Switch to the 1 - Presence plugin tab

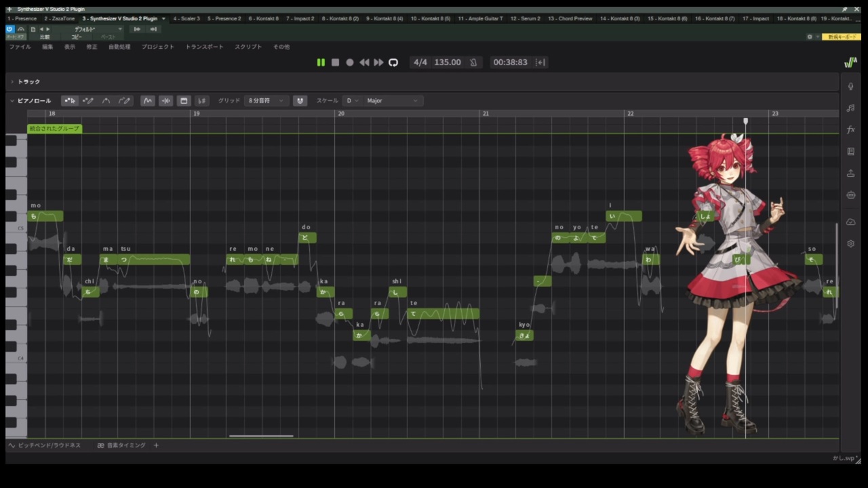pyautogui.click(x=22, y=19)
